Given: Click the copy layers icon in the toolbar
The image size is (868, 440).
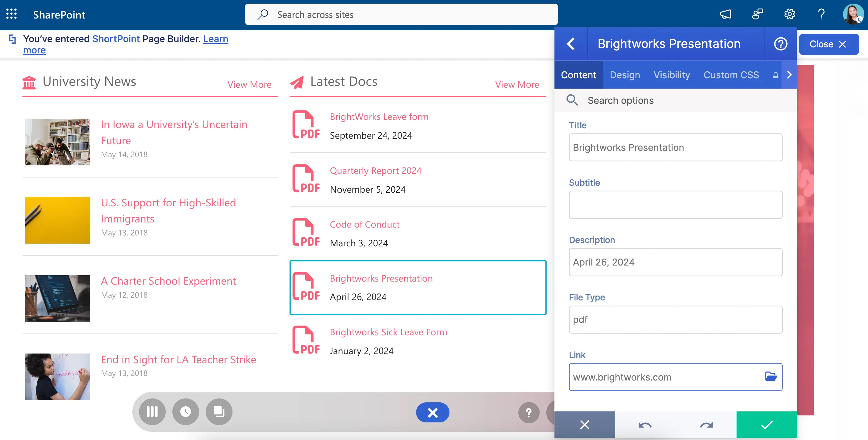Looking at the screenshot, I should click(219, 412).
